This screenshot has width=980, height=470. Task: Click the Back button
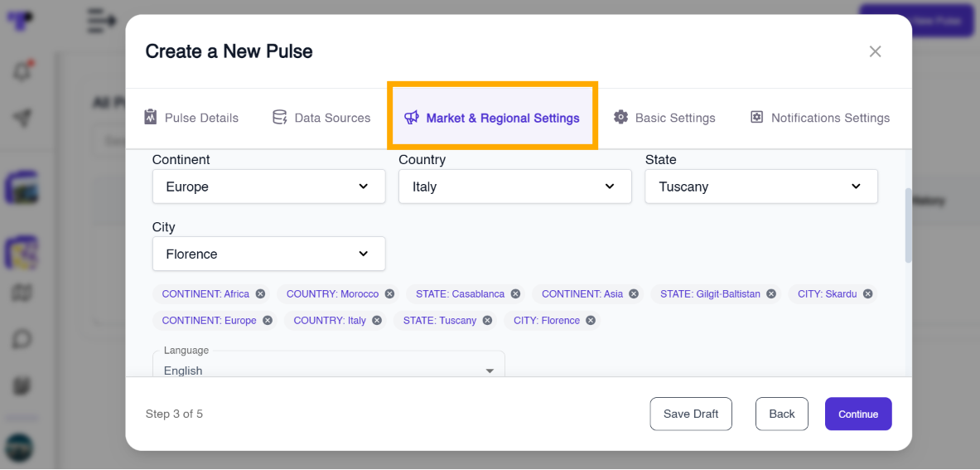pos(782,414)
